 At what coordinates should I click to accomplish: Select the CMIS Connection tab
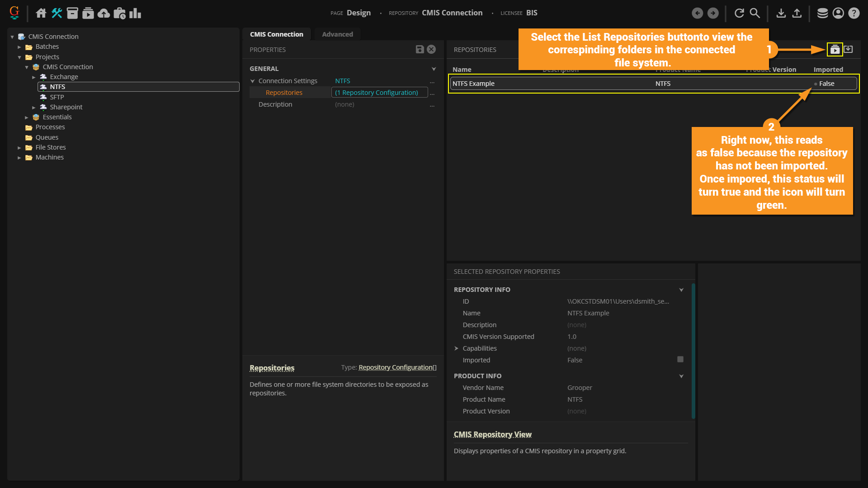pos(276,34)
